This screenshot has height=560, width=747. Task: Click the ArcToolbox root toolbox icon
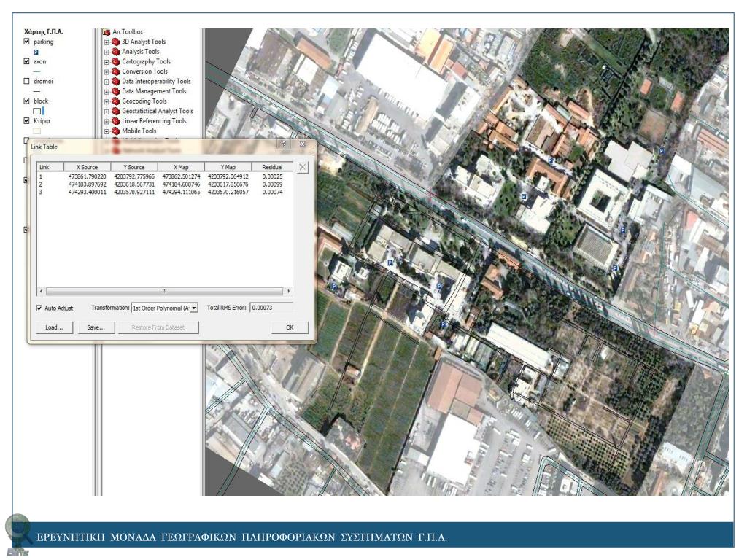click(107, 32)
